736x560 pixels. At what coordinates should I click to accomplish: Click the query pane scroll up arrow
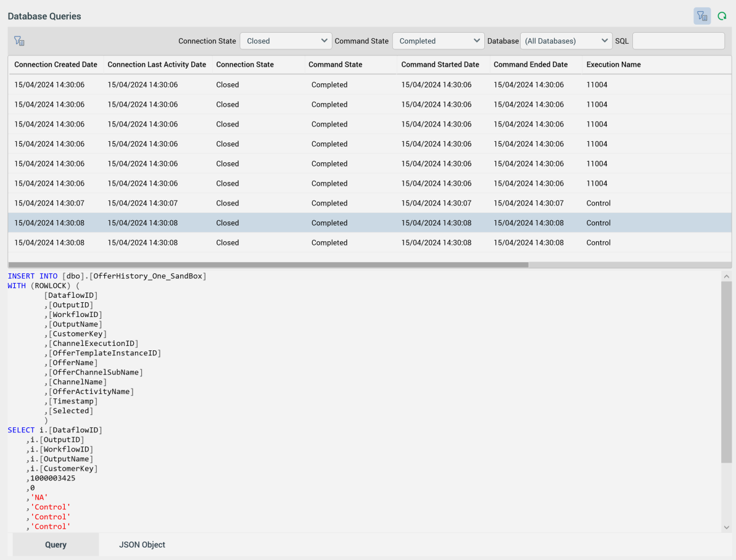[x=726, y=277]
